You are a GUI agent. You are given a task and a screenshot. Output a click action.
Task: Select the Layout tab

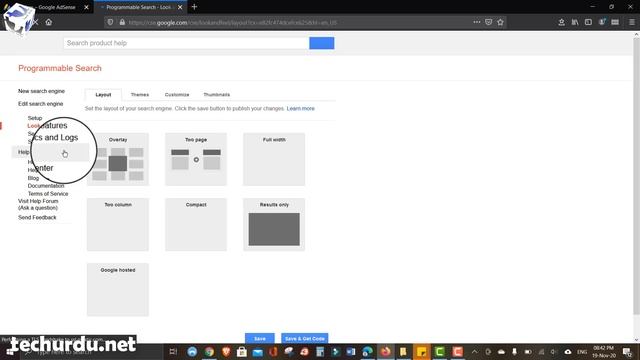pyautogui.click(x=103, y=95)
